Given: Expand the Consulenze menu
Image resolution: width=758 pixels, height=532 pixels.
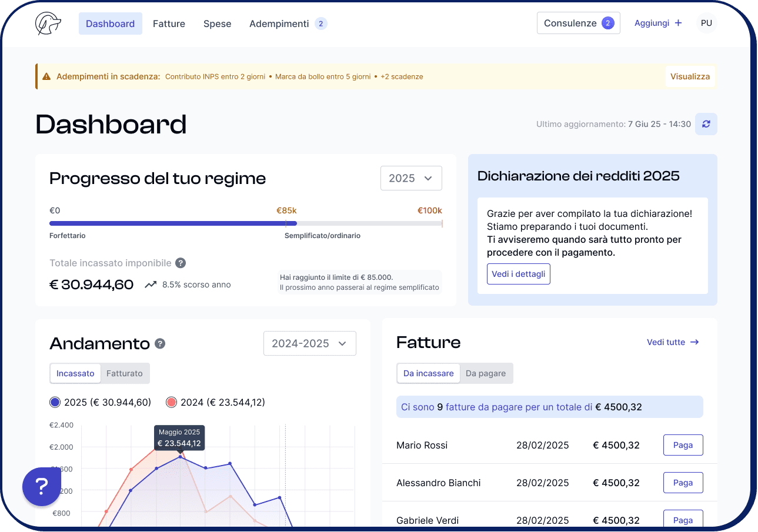Looking at the screenshot, I should (578, 23).
